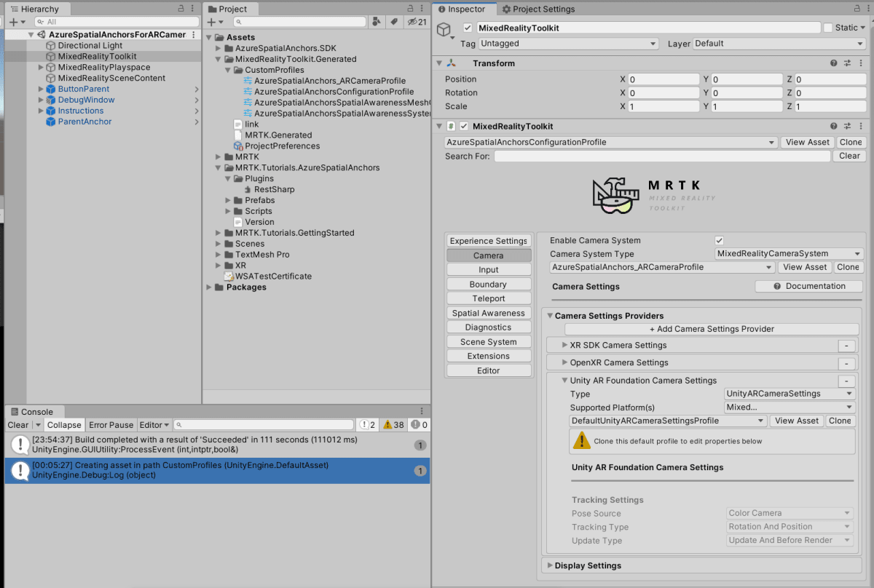Toggle the MixedRealityToolkit script enabled checkbox
The image size is (874, 588).
click(463, 126)
